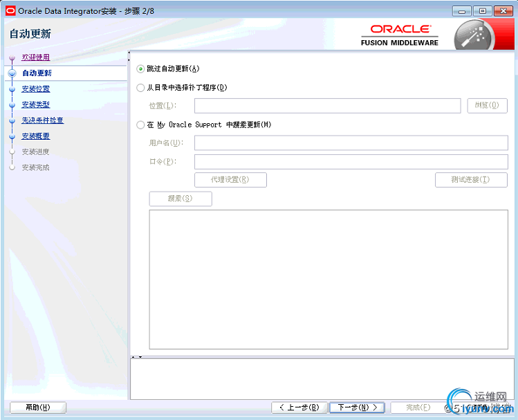Open 代理设置 proxy settings
The width and height of the screenshot is (518, 420).
(x=230, y=180)
